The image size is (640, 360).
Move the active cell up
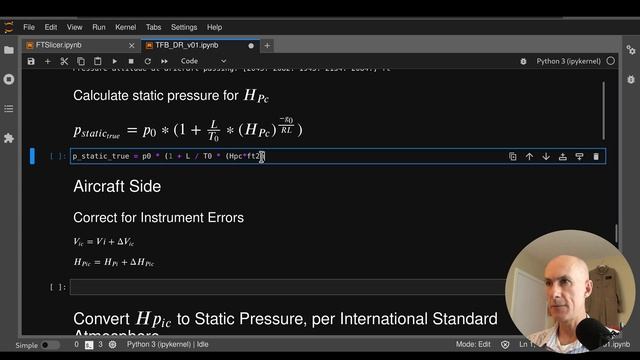coord(529,156)
